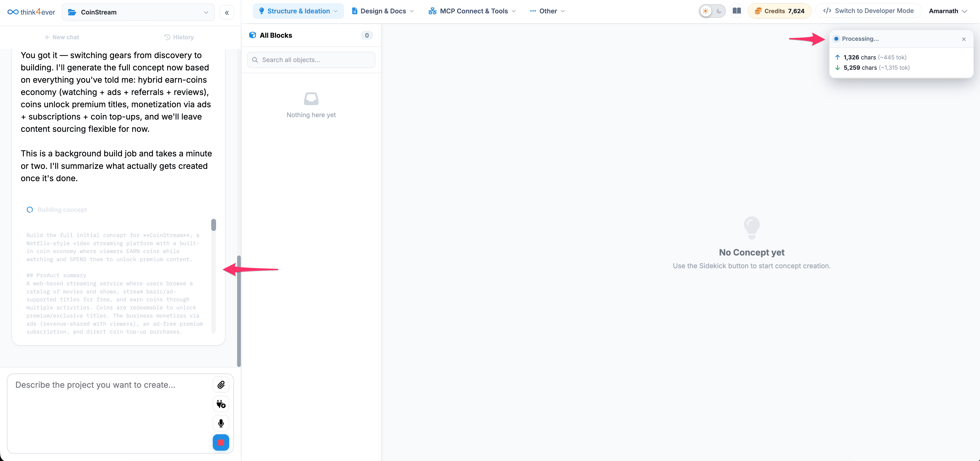Viewport: 980px width, 461px height.
Task: Stop generation with the red stop button
Action: click(221, 442)
